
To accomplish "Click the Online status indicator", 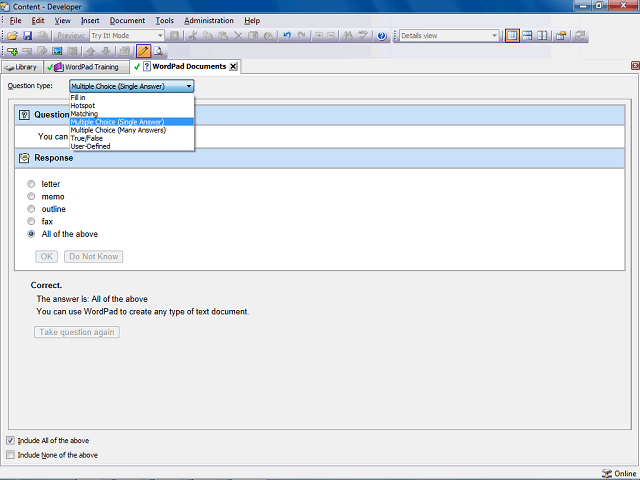I will [619, 473].
